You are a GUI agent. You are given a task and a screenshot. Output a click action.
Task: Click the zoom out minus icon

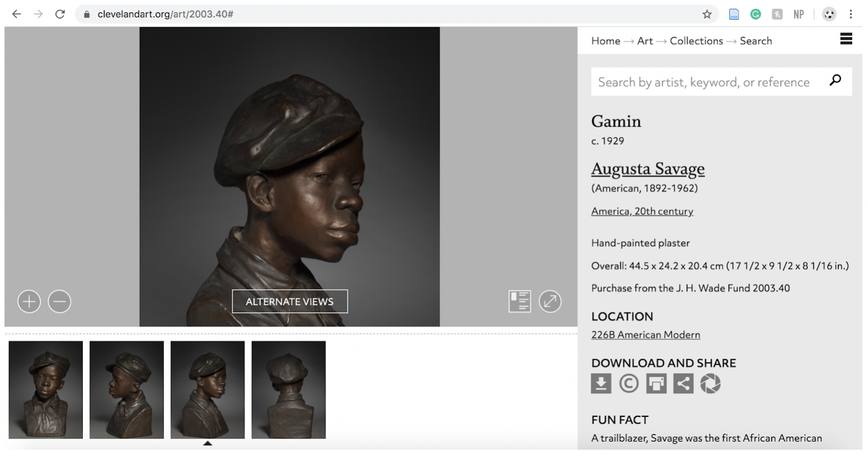59,301
